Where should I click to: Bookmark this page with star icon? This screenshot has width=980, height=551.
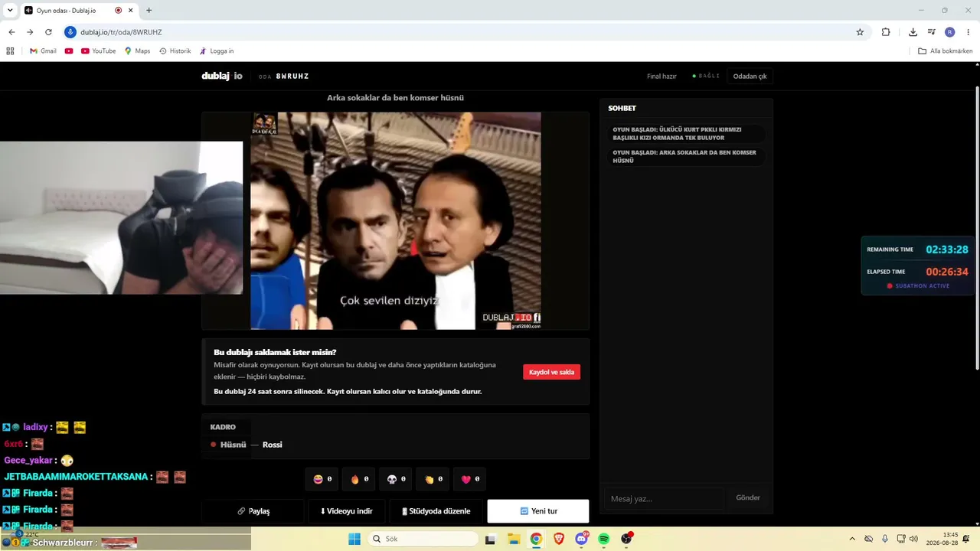(860, 32)
